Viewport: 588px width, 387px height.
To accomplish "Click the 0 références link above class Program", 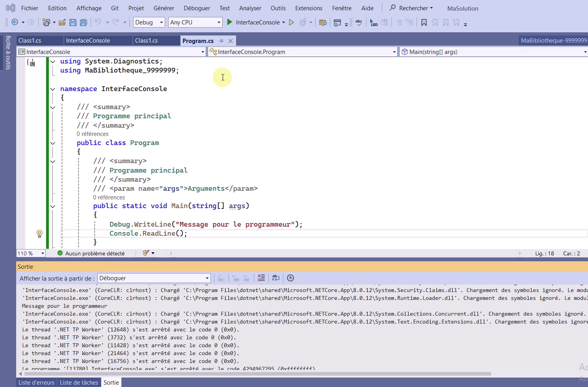I will (93, 134).
